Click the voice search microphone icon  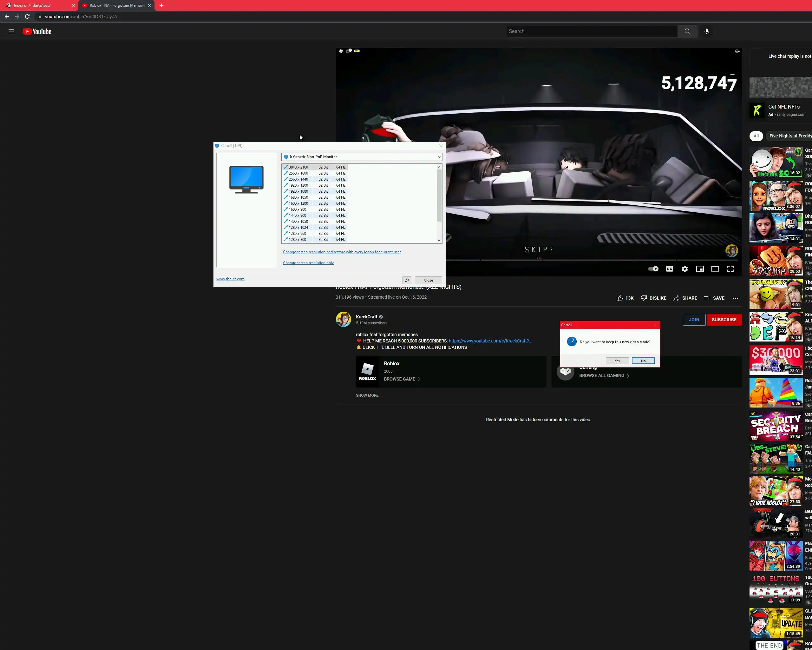[x=707, y=32]
